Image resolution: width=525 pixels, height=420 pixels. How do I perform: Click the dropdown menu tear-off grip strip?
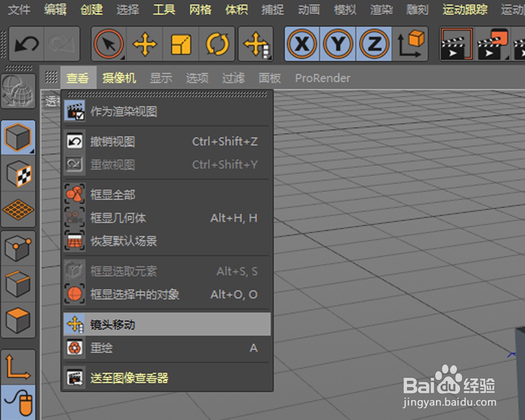pyautogui.click(x=167, y=94)
